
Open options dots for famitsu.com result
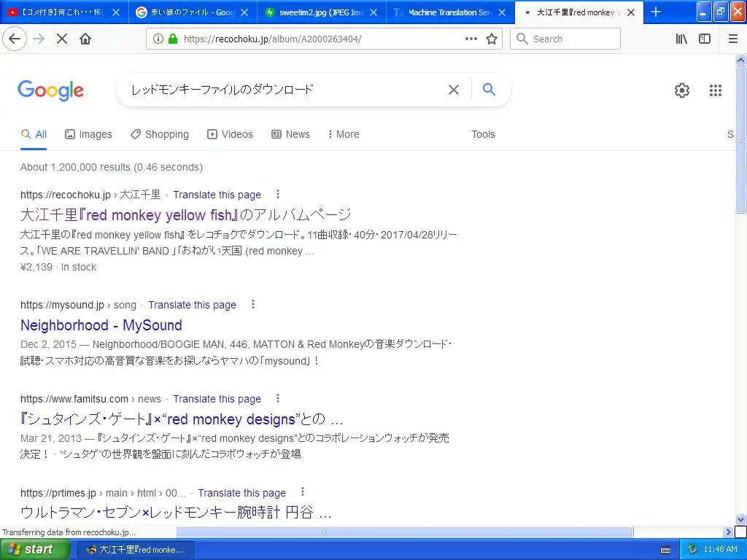coord(278,398)
